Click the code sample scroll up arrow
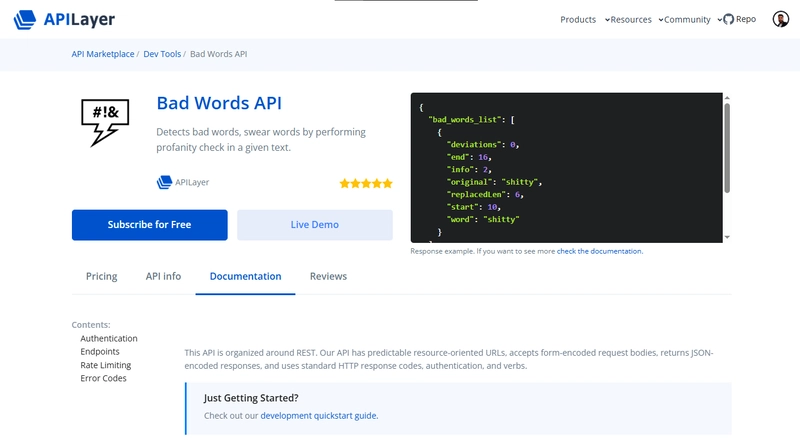This screenshot has height=446, width=800. click(727, 97)
